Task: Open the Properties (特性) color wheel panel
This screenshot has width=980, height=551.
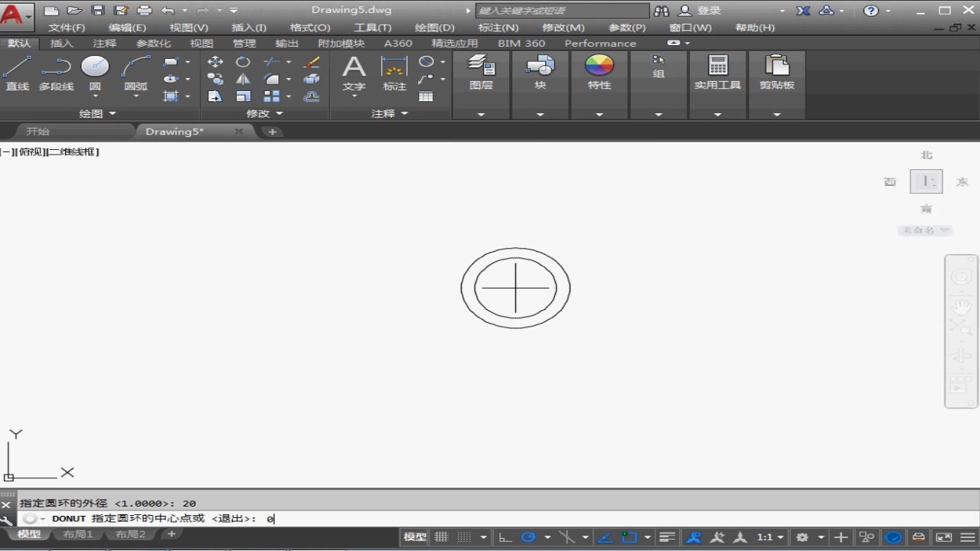Action: pos(599,73)
